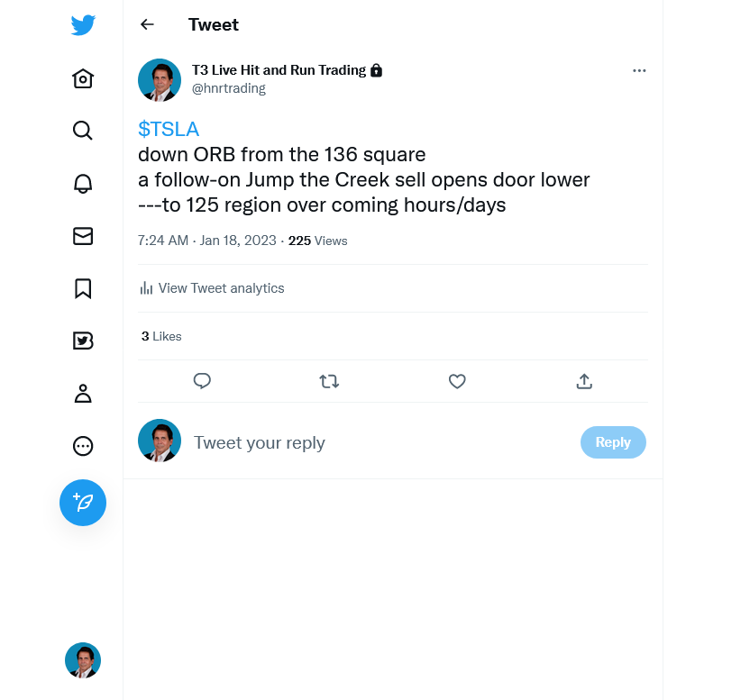Image resolution: width=750 pixels, height=700 pixels.
Task: Open the Notifications bell
Action: (83, 184)
